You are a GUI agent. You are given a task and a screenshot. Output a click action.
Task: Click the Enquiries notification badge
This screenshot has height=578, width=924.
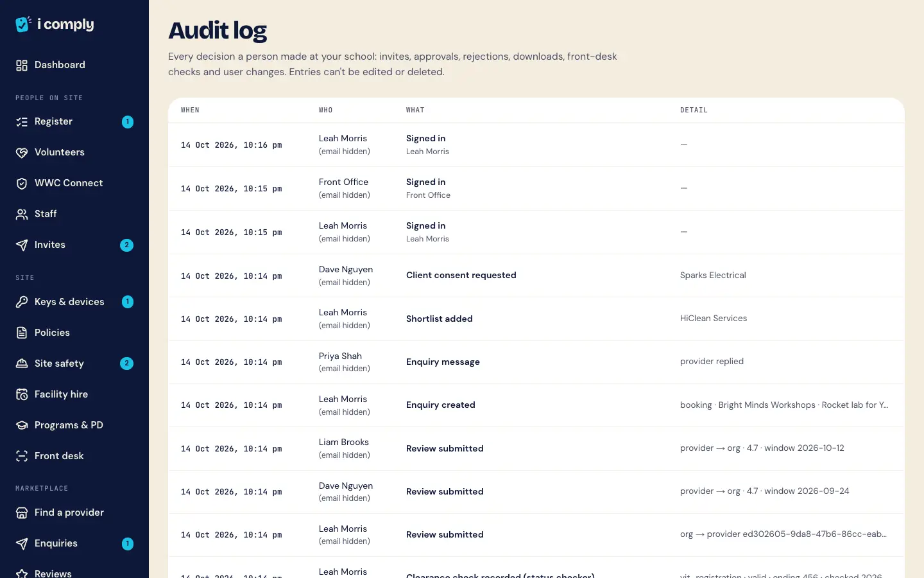tap(128, 543)
